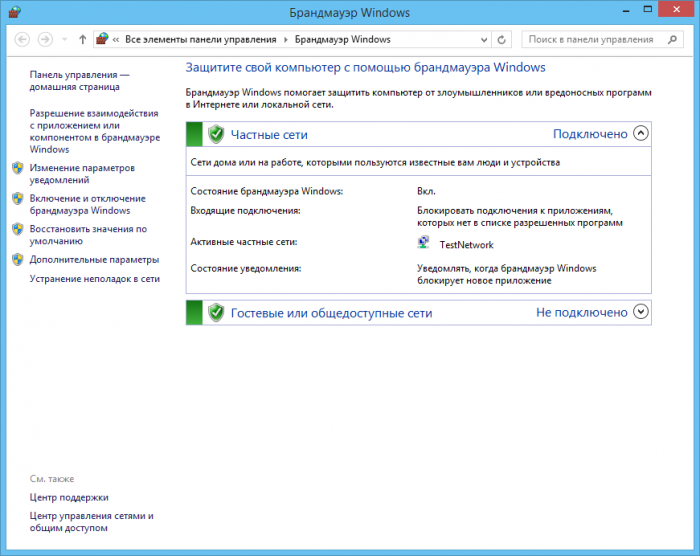Open 'Разрешение взаимодействия с приложением' link

(95, 131)
